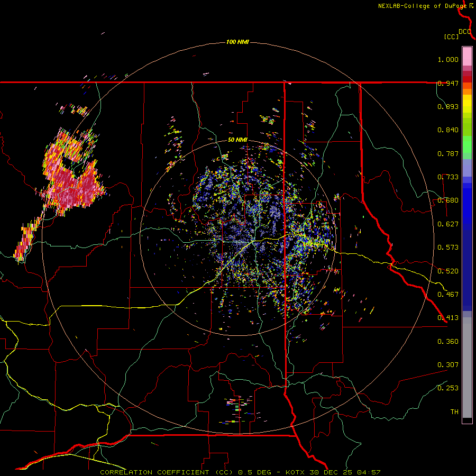Click the 0.787 color scale value
This screenshot has height=476, width=476.
[448, 153]
